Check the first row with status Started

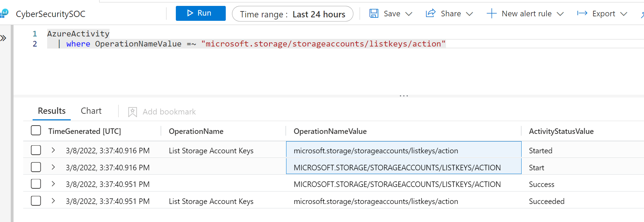pyautogui.click(x=36, y=150)
